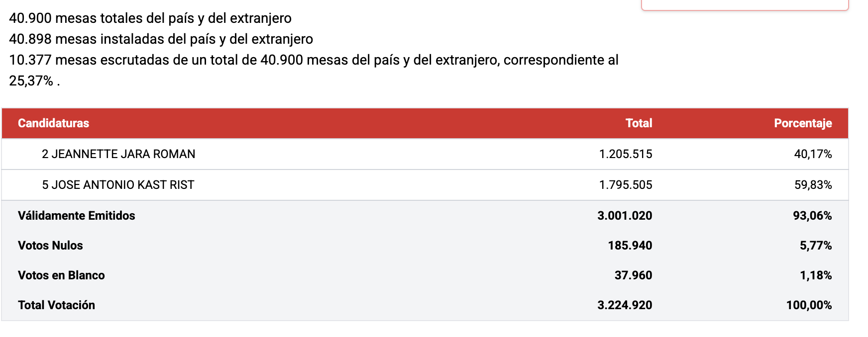This screenshot has height=337, width=868.
Task: Click the Porcentaje column header
Action: tap(802, 123)
